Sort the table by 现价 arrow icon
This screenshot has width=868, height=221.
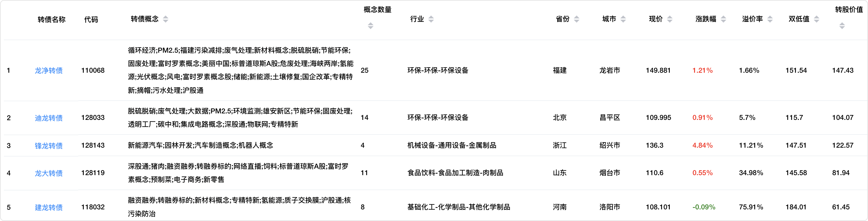[669, 19]
